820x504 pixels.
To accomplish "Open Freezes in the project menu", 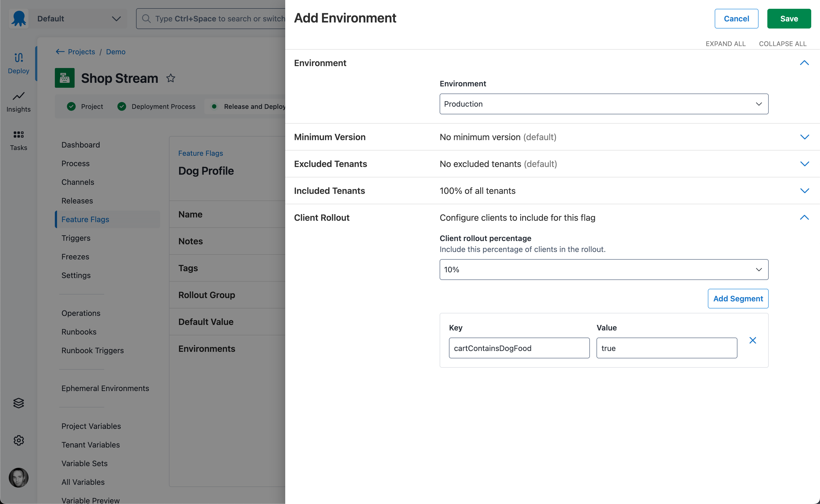I will pyautogui.click(x=75, y=257).
